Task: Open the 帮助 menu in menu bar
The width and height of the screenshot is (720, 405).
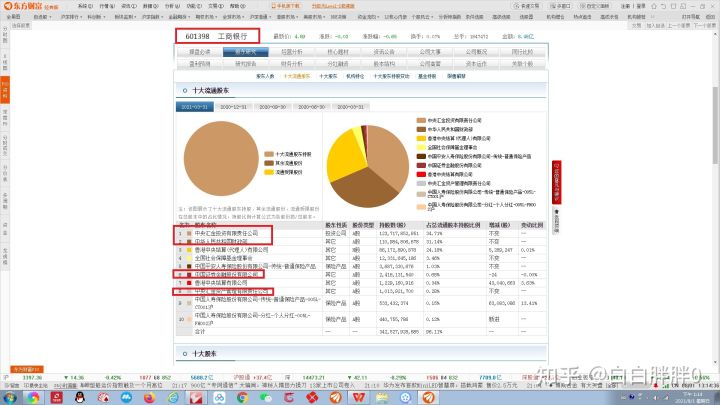Action: click(x=237, y=6)
